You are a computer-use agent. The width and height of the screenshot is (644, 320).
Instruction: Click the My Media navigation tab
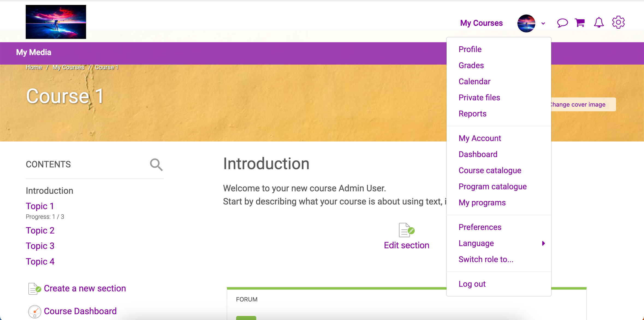click(34, 52)
